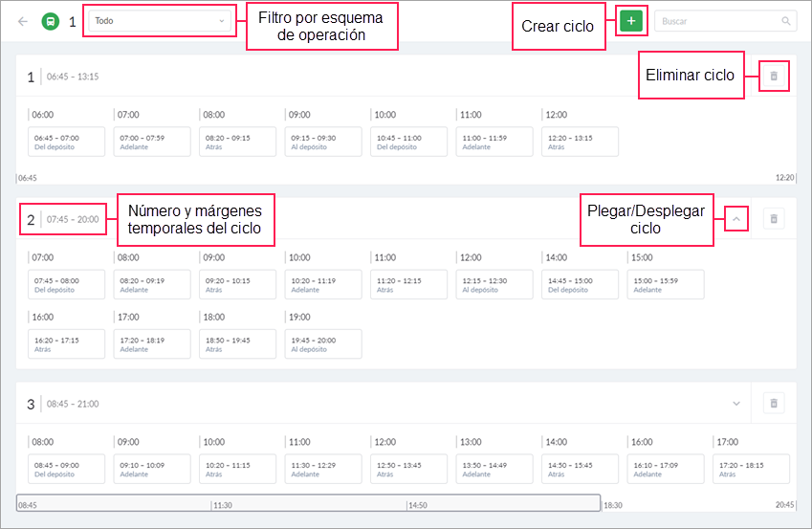Click the Buscar search field
This screenshot has height=529, width=812.
tap(717, 20)
